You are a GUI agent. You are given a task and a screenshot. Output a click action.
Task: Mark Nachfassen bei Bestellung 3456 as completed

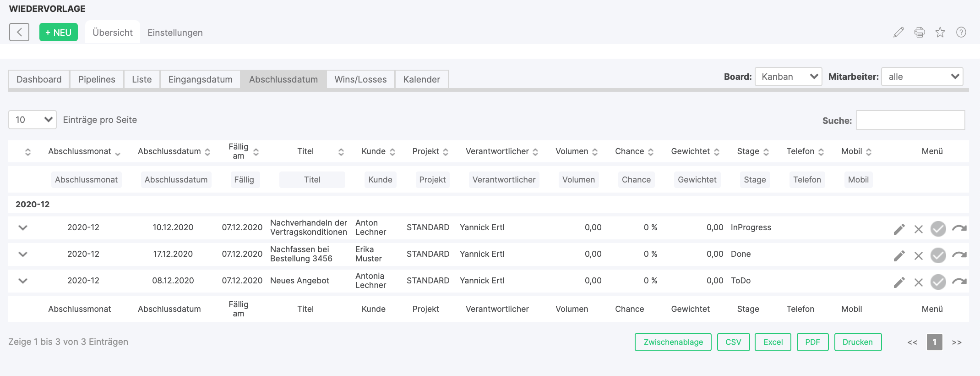pos(938,255)
